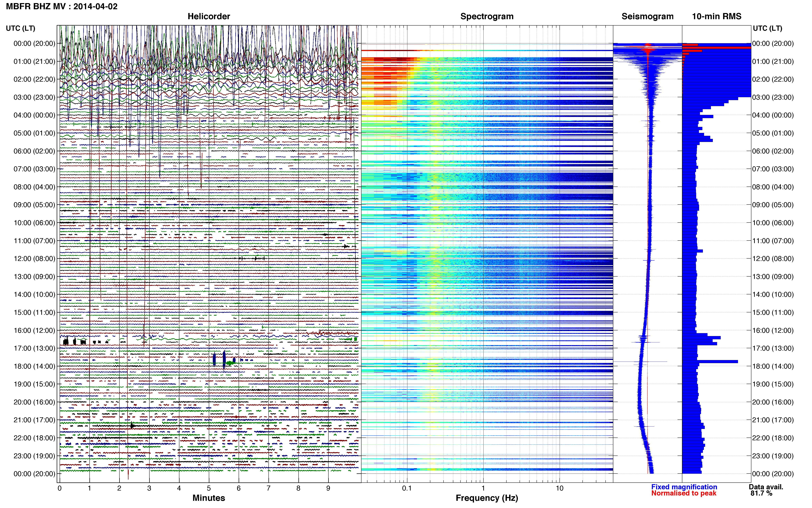Click the left '09:00 (05:00)' time label
The image size is (812, 508).
coord(34,205)
